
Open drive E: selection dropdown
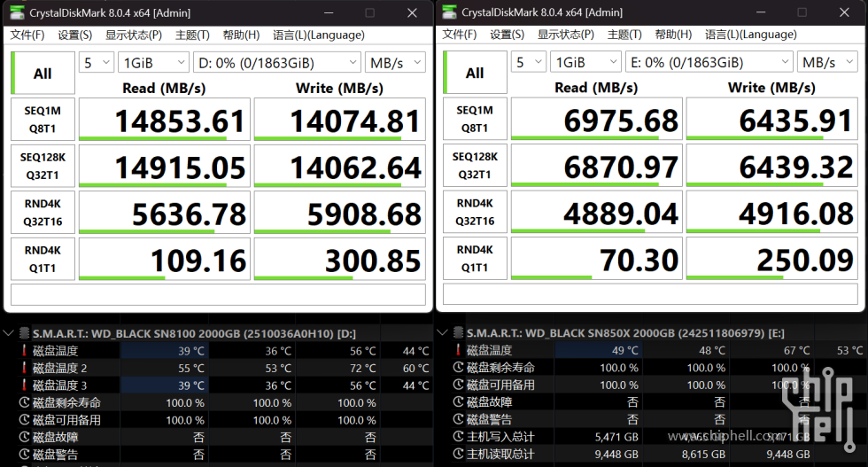(x=709, y=62)
